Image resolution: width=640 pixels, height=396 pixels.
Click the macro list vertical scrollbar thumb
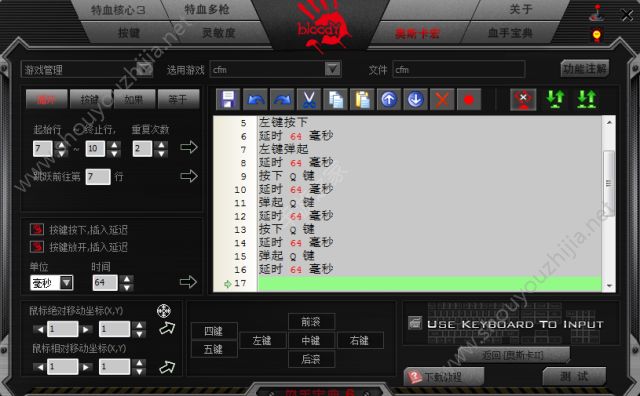click(609, 183)
